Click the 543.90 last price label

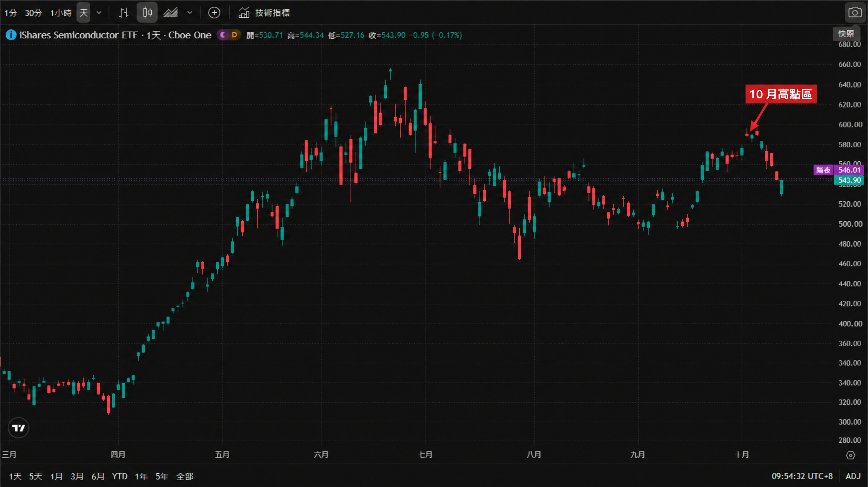(x=849, y=180)
